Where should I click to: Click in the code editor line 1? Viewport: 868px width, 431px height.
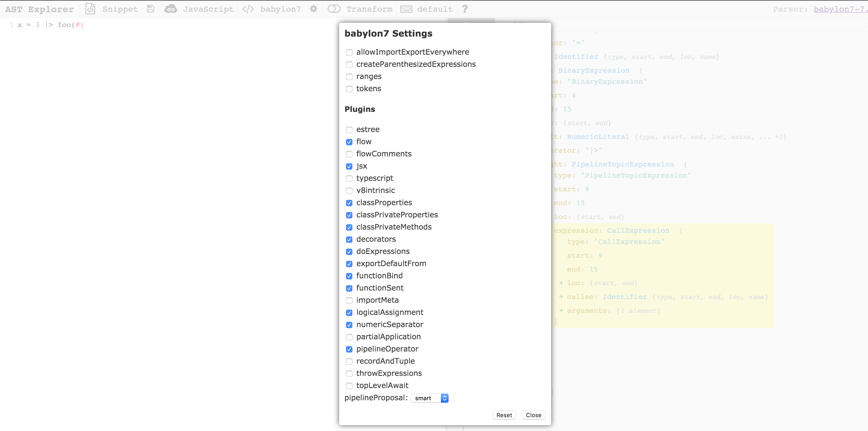pos(51,25)
